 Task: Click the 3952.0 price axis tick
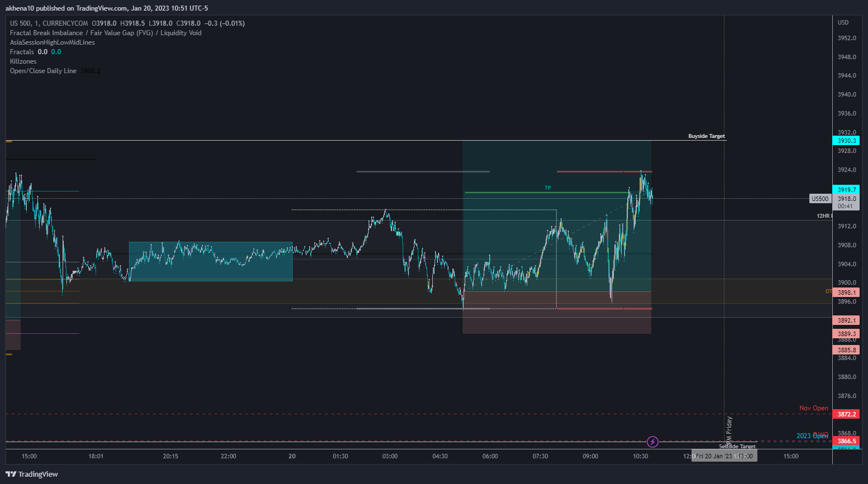tap(847, 38)
